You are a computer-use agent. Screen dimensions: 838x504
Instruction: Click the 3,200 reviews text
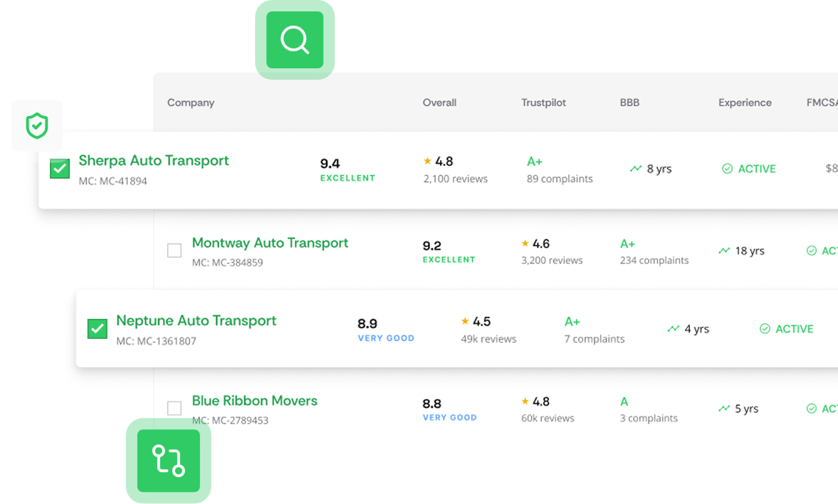[552, 261]
